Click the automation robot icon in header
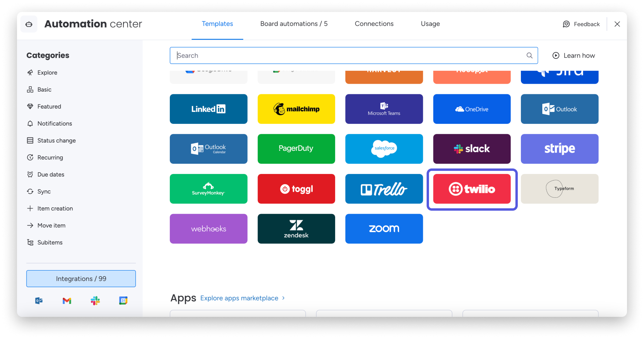 click(x=29, y=24)
